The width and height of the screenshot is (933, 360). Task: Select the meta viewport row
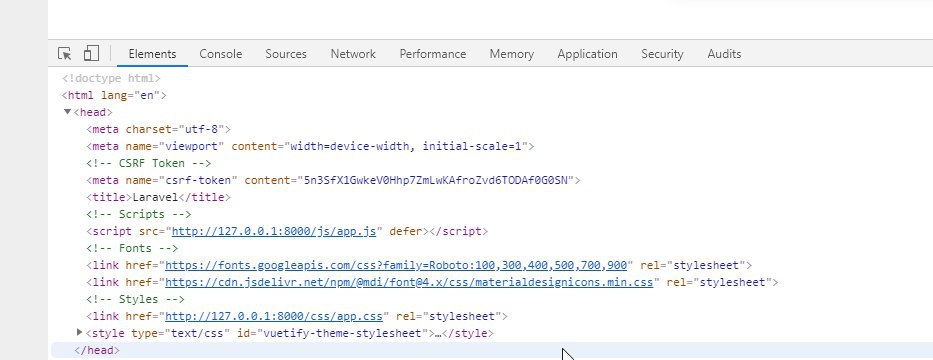tap(310, 146)
